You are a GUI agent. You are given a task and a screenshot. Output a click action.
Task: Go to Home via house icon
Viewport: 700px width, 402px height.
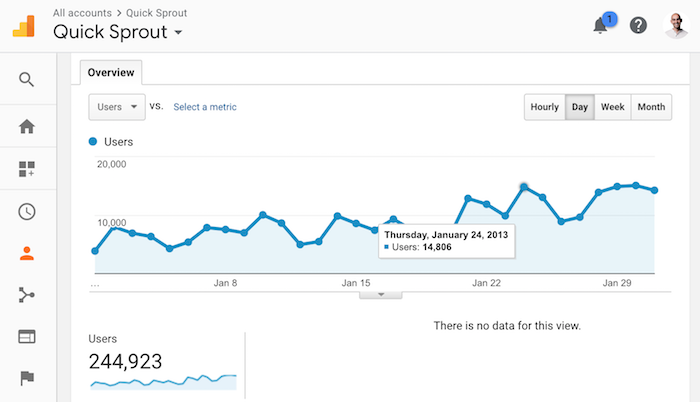[27, 126]
